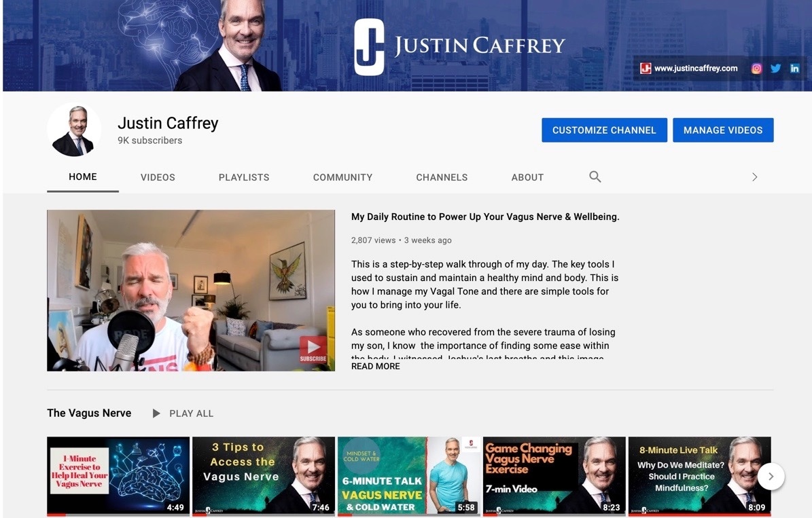Open the COMMUNITY tab

click(343, 177)
